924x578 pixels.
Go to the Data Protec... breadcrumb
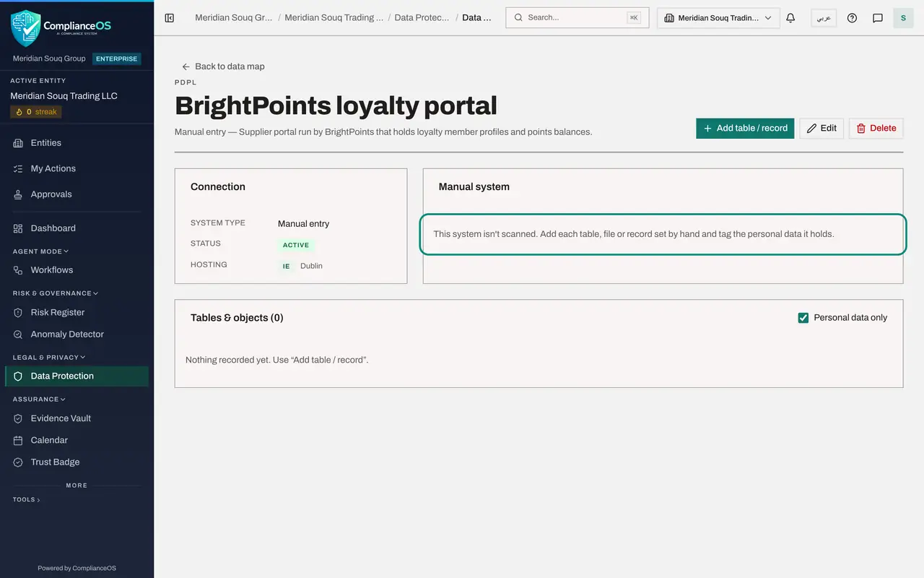(x=422, y=17)
